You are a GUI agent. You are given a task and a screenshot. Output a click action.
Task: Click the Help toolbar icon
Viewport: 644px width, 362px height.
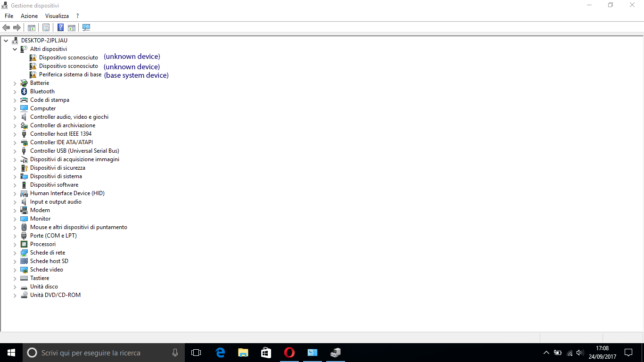click(60, 27)
